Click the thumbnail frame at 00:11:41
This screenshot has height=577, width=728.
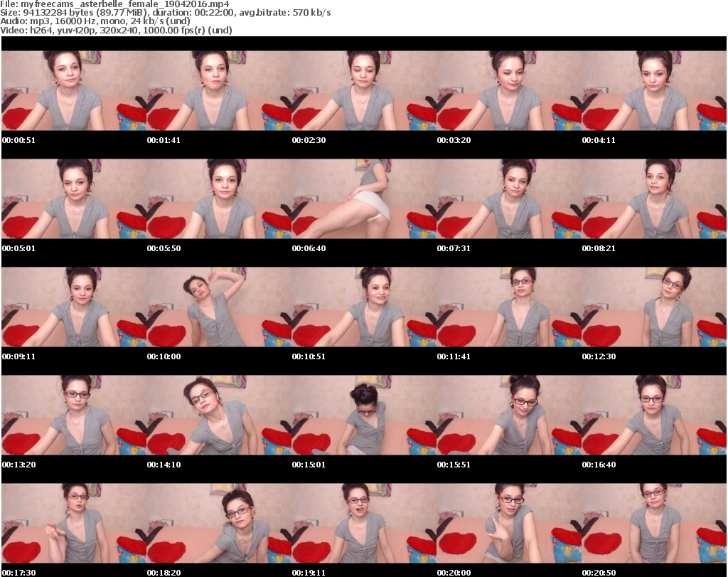(509, 307)
